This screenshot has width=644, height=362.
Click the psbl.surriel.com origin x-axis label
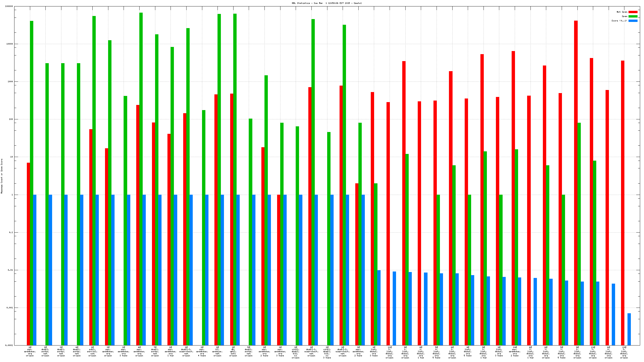pyautogui.click(x=92, y=352)
